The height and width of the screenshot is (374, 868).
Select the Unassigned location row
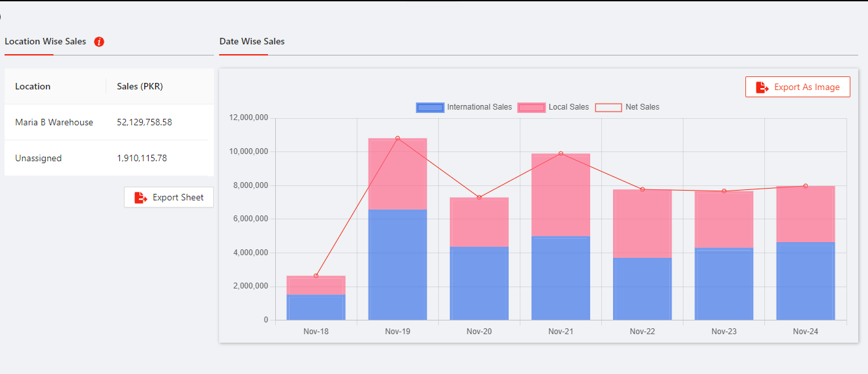tap(38, 158)
